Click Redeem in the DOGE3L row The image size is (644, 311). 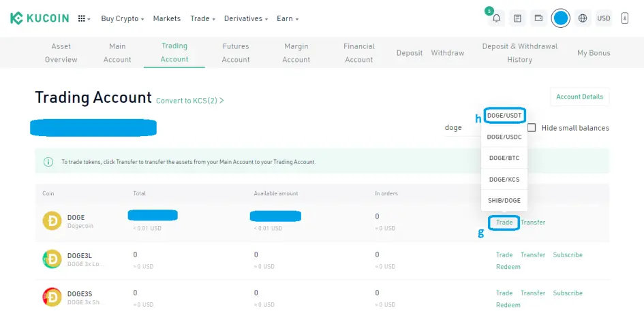click(508, 267)
